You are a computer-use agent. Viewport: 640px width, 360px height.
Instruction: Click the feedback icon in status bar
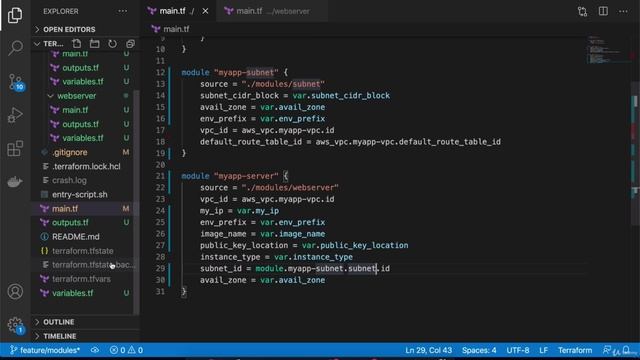607,350
